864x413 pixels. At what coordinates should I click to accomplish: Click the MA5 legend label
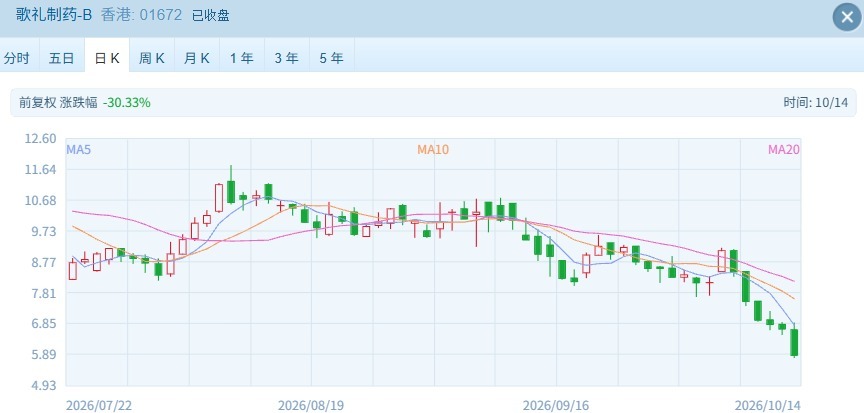pos(79,149)
